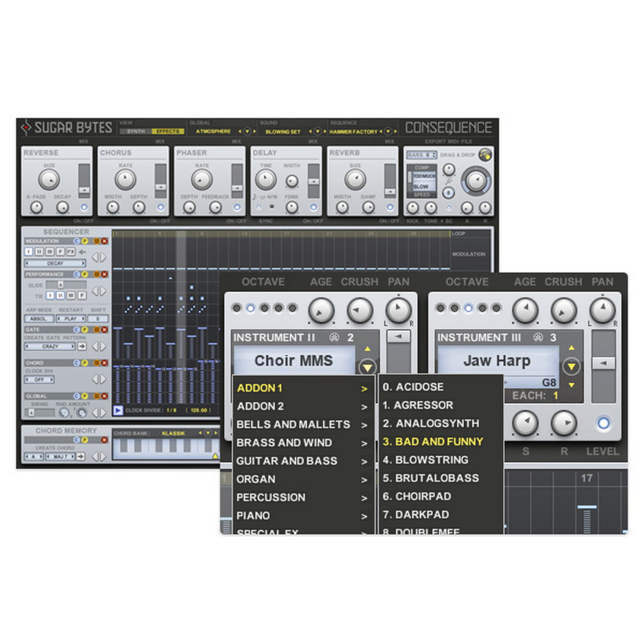Enable the Reverb effect on/off button
Viewport: 644px width, 644px height.
390,208
